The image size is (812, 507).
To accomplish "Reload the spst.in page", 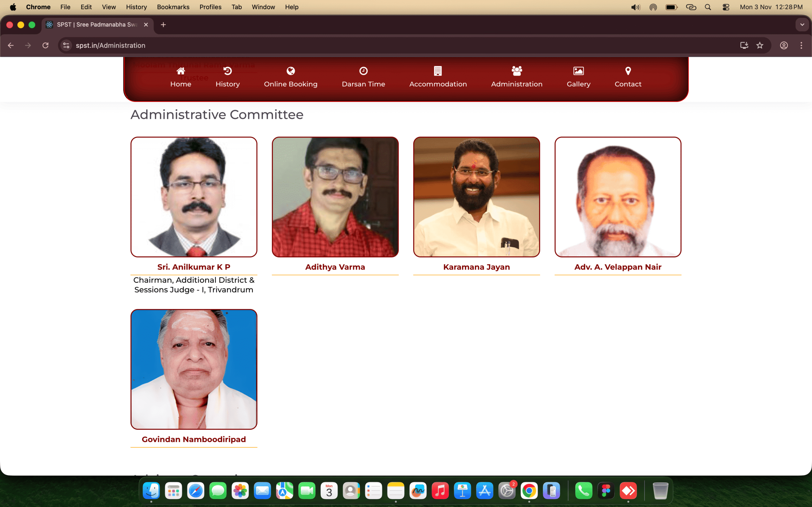I will pos(45,45).
